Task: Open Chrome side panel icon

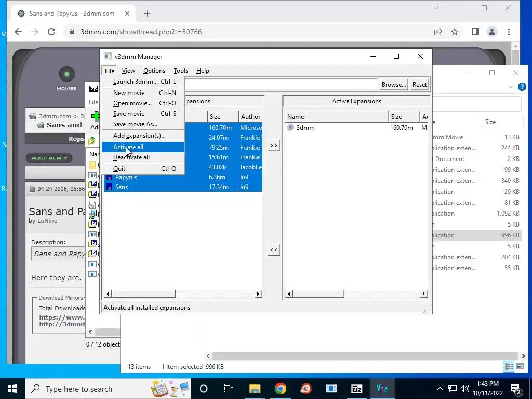Action: (475, 32)
